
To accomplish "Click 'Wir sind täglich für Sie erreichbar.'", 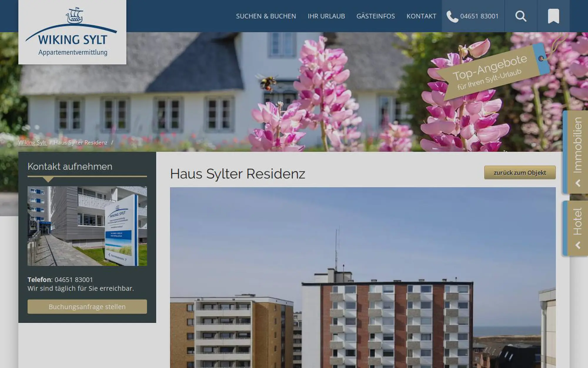I will 81,288.
